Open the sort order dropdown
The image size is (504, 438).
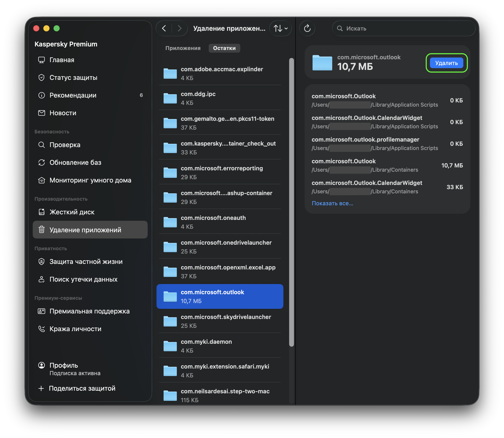point(280,28)
